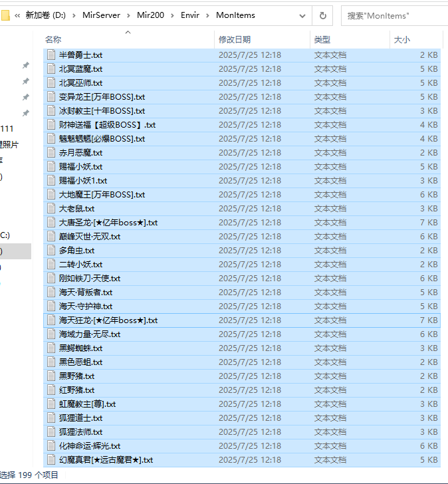Select the file name 幻魔真君[★远古魔君★].txt
Image resolution: width=448 pixels, height=484 pixels.
point(106,460)
